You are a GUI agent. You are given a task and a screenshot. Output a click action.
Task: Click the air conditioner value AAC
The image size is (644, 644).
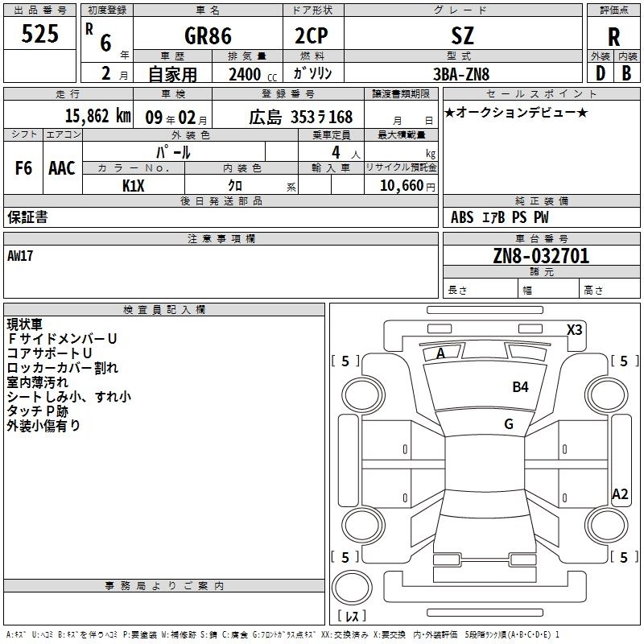pos(62,168)
